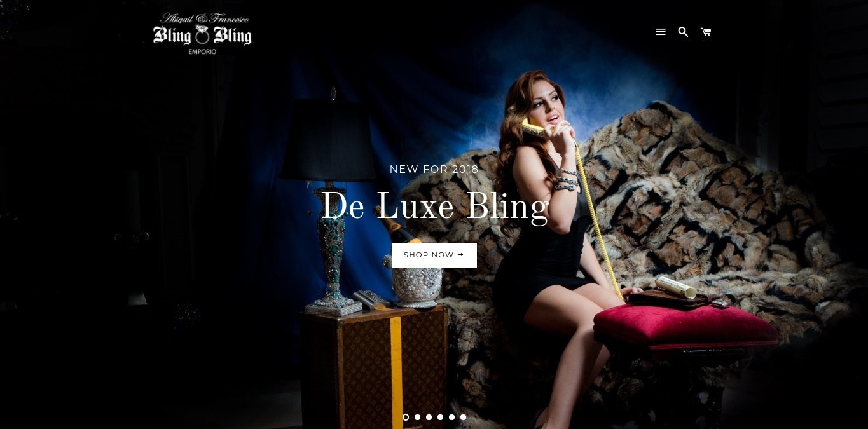Click the NEW FOR 2018 subheading
This screenshot has width=868, height=429.
click(x=434, y=170)
